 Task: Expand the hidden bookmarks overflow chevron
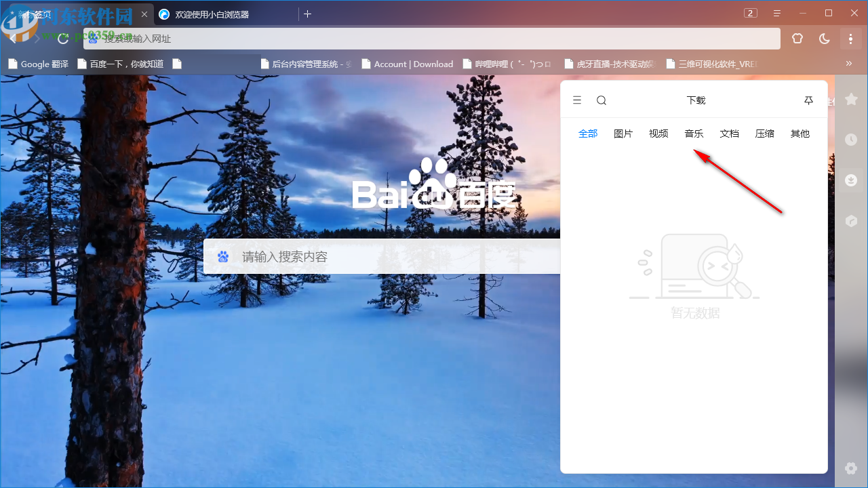pyautogui.click(x=848, y=64)
